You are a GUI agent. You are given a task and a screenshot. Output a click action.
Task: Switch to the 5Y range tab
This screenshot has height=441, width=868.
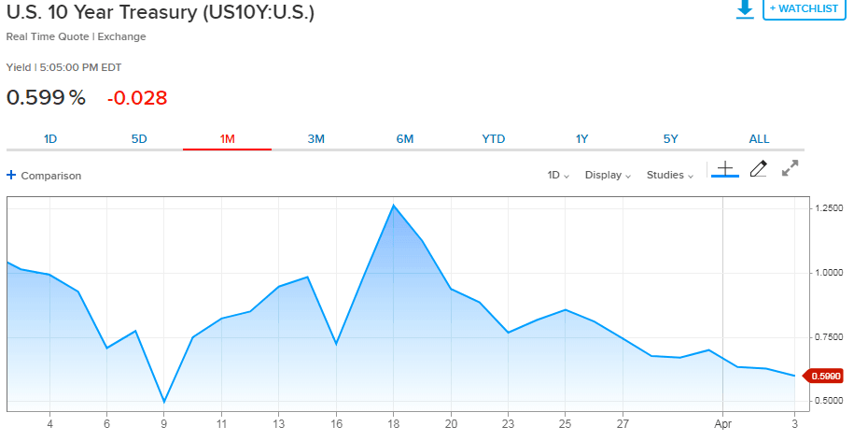pyautogui.click(x=670, y=139)
